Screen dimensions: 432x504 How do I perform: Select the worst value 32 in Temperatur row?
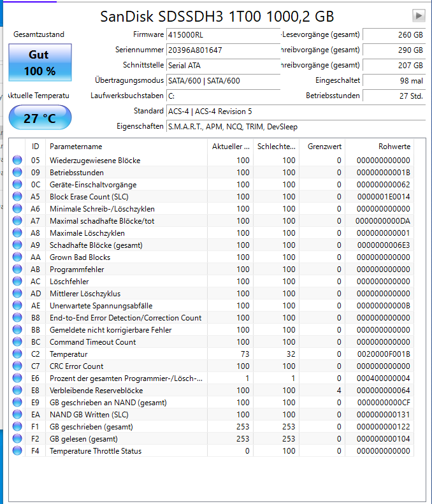[x=291, y=354]
